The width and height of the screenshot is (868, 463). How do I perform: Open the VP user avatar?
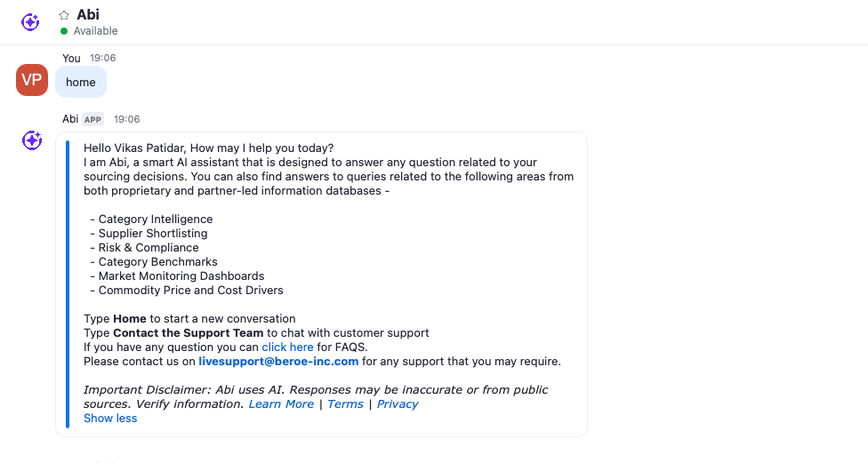(x=32, y=80)
